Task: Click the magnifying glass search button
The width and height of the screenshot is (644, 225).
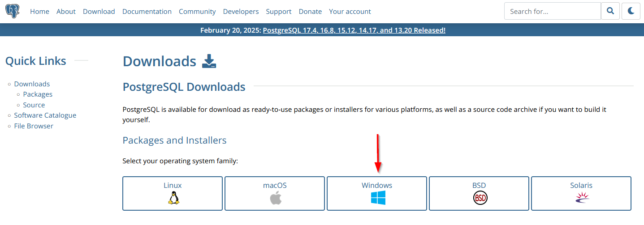Action: (x=610, y=11)
